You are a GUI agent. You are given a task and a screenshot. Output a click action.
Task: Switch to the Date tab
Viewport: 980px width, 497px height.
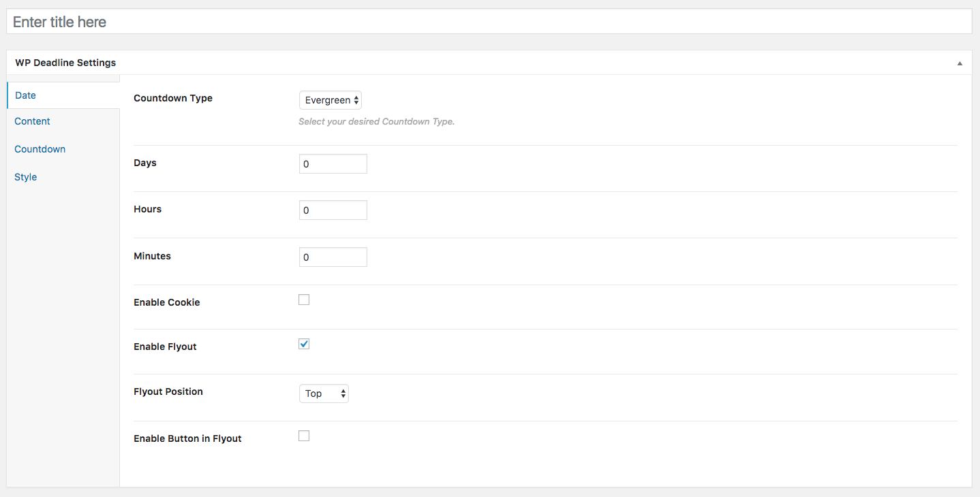tap(26, 95)
